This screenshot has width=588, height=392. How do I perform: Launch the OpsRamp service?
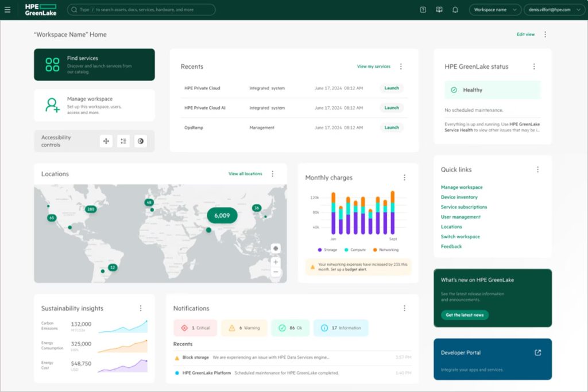pos(391,127)
